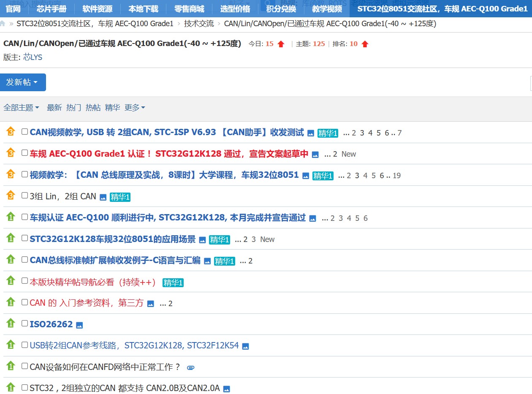Click green pin icon beside 车规认证 AEC-Q100 顺利进行中 thread
532x394 pixels.
click(11, 217)
